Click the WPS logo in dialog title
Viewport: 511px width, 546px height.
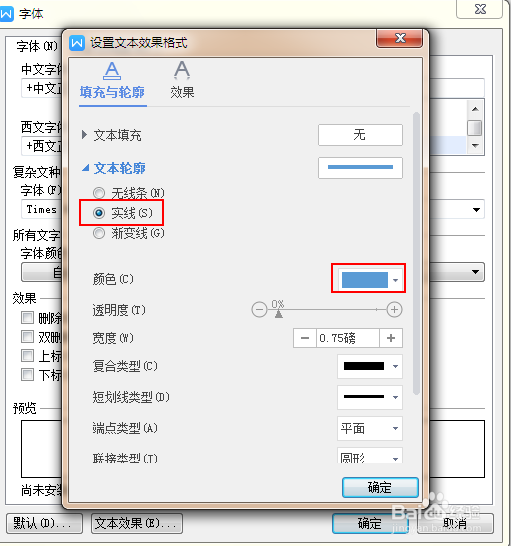[x=77, y=43]
